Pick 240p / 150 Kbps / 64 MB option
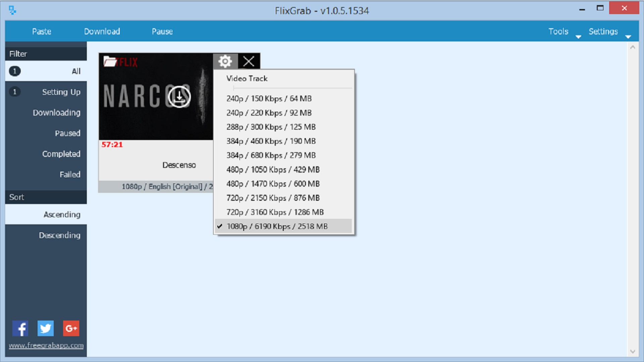The image size is (644, 362). point(269,99)
